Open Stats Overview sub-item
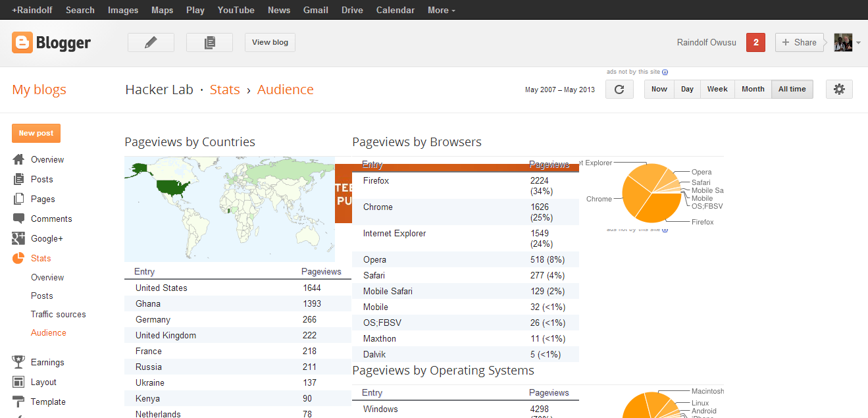Image resolution: width=868 pixels, height=418 pixels. click(47, 277)
